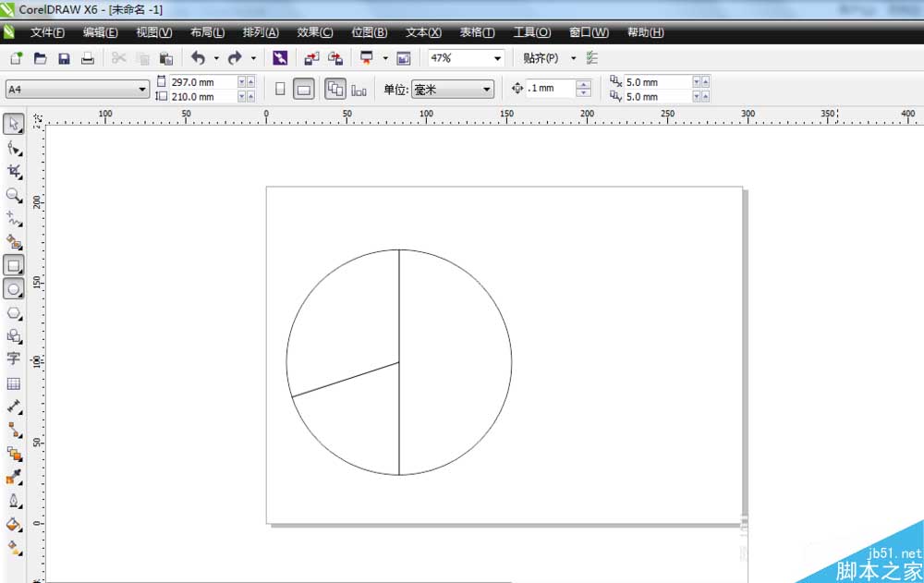The height and width of the screenshot is (583, 924).
Task: Select the Shape edit tool
Action: 14,148
